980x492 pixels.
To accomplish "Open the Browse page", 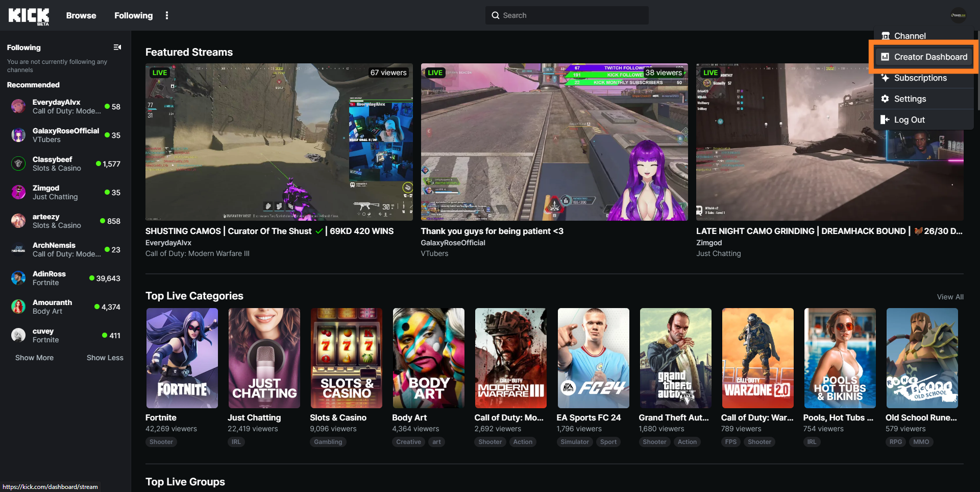I will tap(81, 16).
